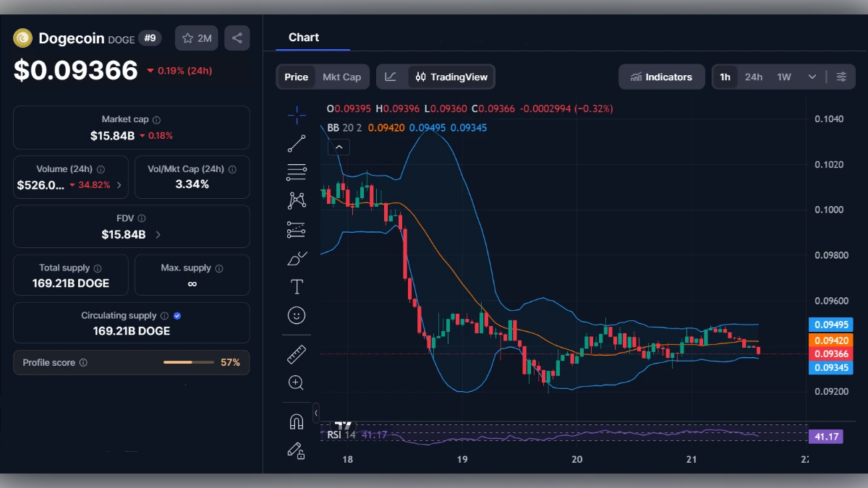Select the crosshair cursor tool
This screenshot has height=488, width=868.
(297, 114)
